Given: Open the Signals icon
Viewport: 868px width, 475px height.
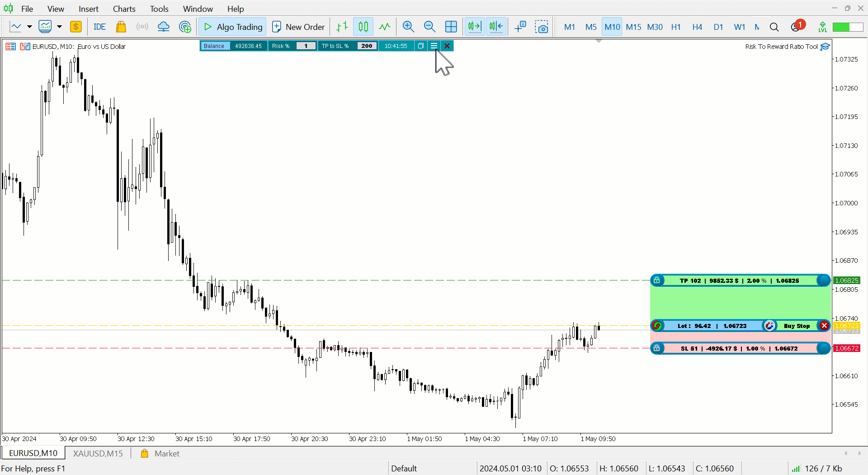Looking at the screenshot, I should pos(142,26).
